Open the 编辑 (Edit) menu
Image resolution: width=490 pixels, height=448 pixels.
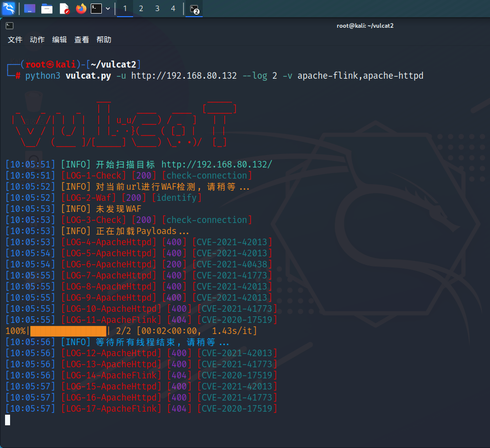click(x=59, y=40)
